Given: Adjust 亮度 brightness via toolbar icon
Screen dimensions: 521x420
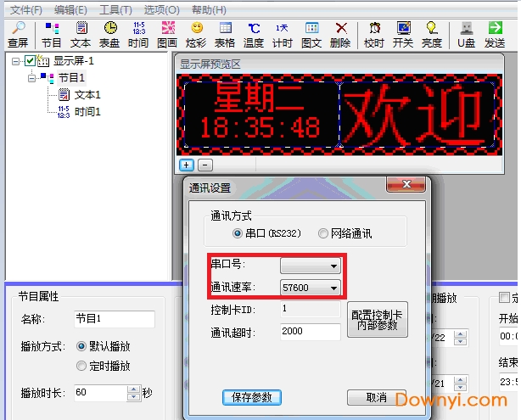Looking at the screenshot, I should (432, 35).
